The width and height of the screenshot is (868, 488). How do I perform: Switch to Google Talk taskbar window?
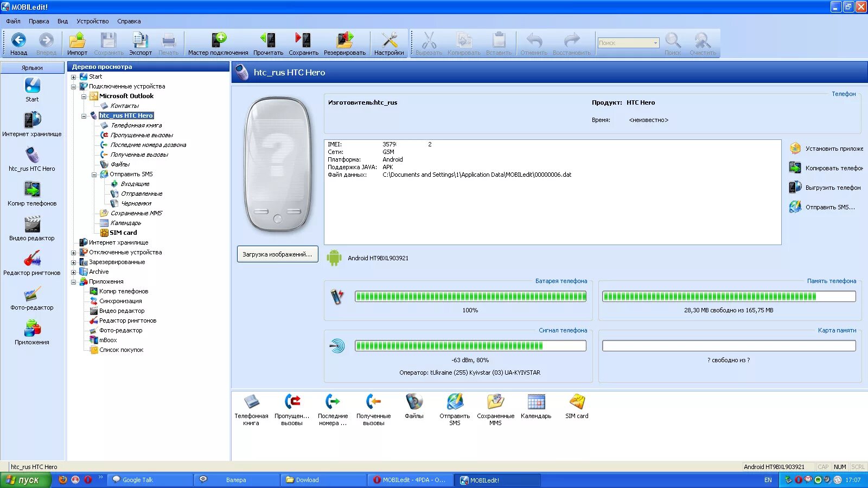[x=150, y=480]
